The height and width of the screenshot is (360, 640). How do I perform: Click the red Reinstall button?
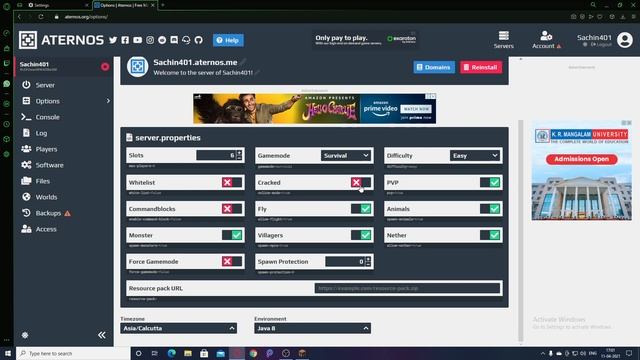(x=481, y=67)
